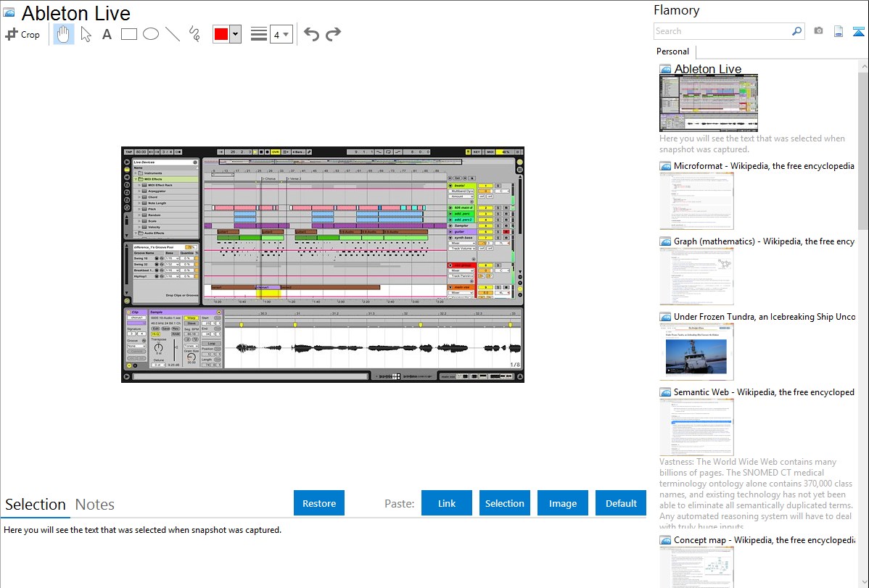
Task: Click the line thickness icon
Action: pyautogui.click(x=259, y=34)
